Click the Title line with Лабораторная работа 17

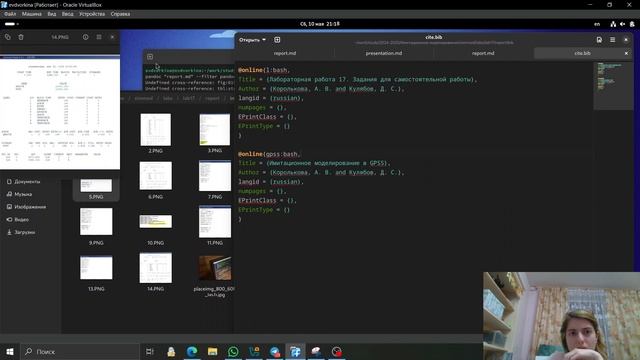pos(358,80)
